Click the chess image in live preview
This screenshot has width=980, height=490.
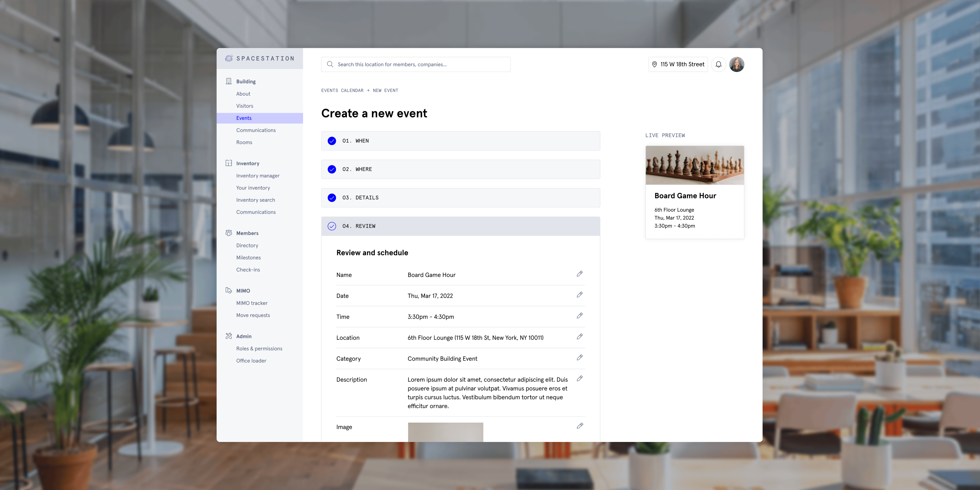click(x=695, y=165)
